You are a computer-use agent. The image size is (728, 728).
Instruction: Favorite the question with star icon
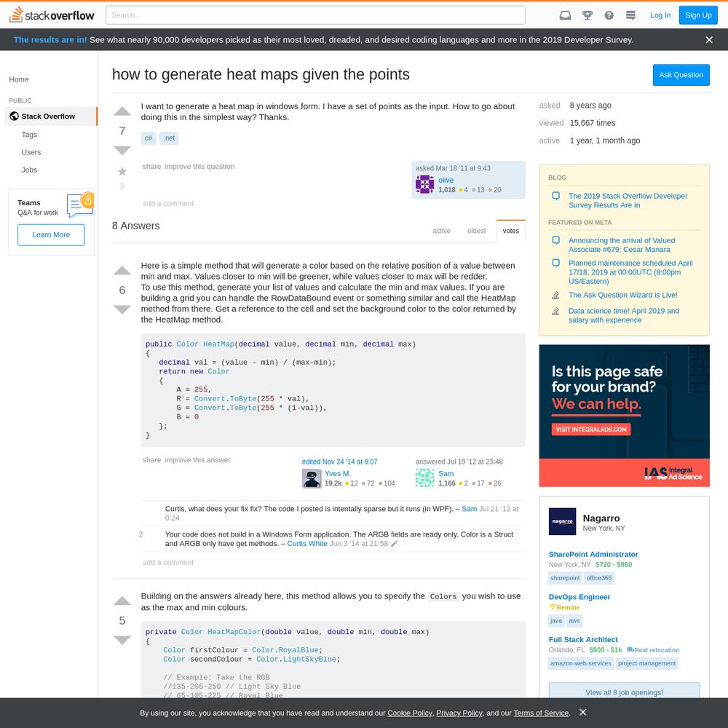click(x=122, y=172)
